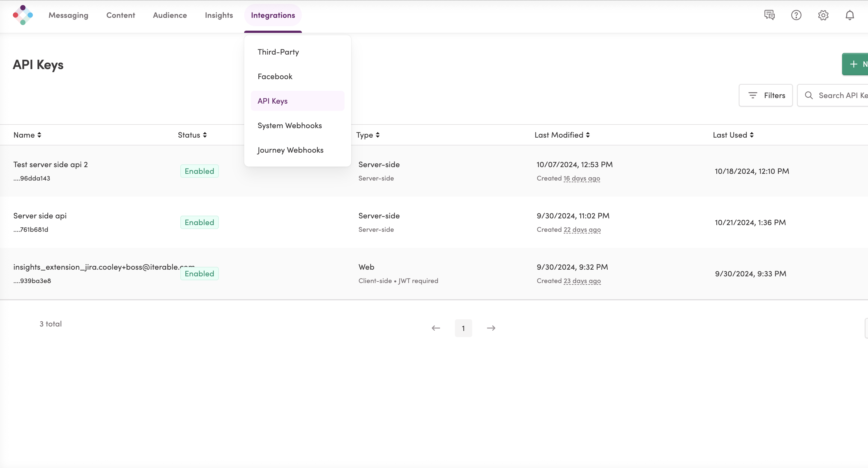Viewport: 868px width, 468px height.
Task: Go to the previous page arrow
Action: tap(436, 328)
